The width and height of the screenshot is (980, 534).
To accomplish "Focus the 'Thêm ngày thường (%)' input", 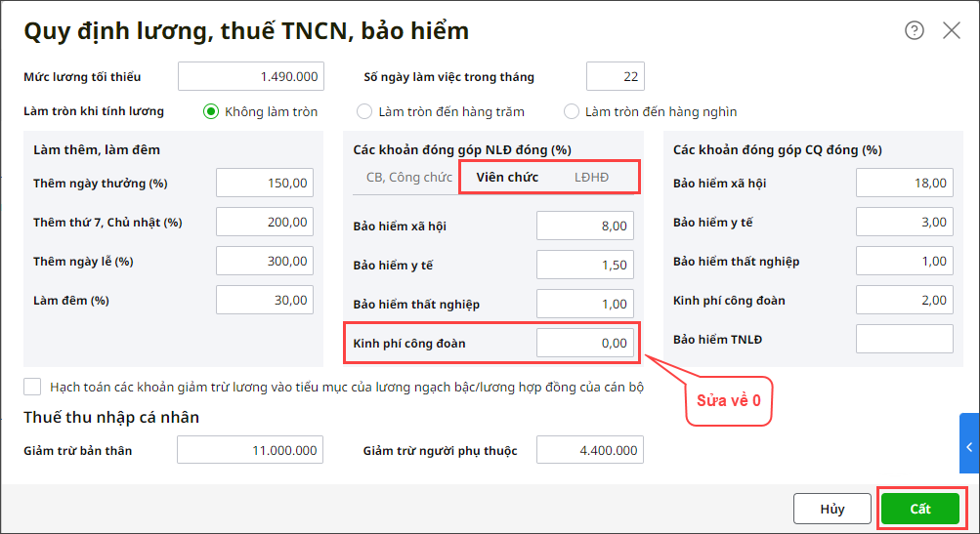I will click(x=264, y=183).
